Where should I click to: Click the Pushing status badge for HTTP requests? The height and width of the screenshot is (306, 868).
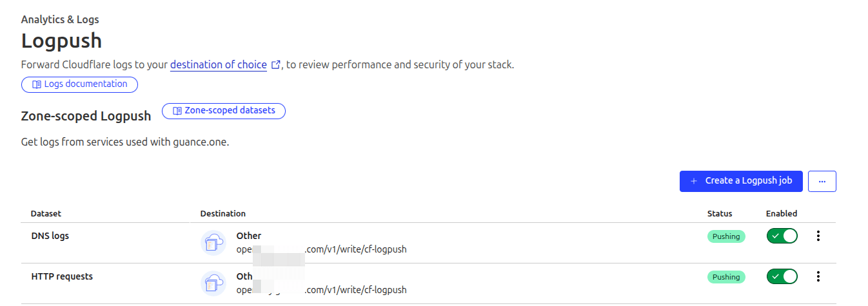(x=726, y=277)
